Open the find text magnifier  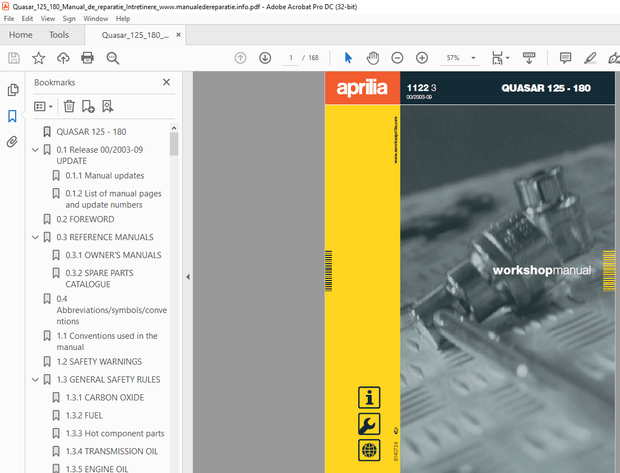pyautogui.click(x=113, y=58)
